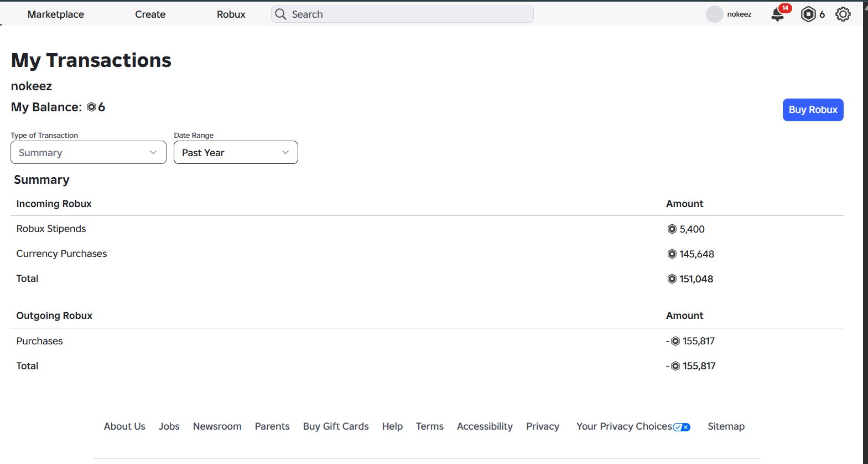The height and width of the screenshot is (464, 868).
Task: Visit the Jobs footer link
Action: 169,426
